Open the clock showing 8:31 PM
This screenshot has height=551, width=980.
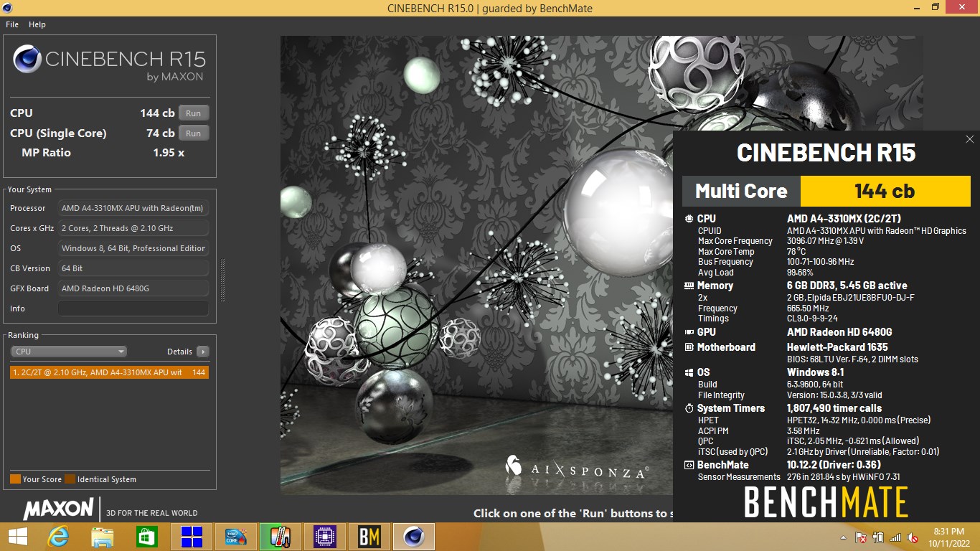949,537
